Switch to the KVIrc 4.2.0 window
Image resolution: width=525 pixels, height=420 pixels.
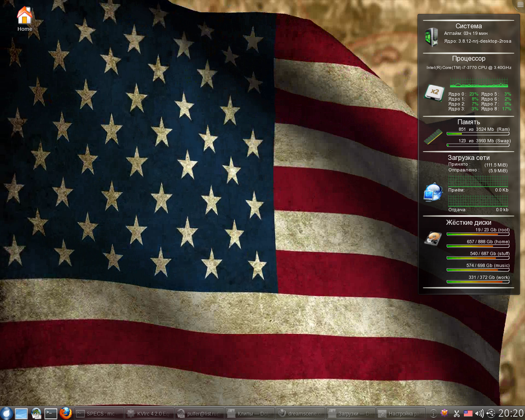tap(149, 413)
